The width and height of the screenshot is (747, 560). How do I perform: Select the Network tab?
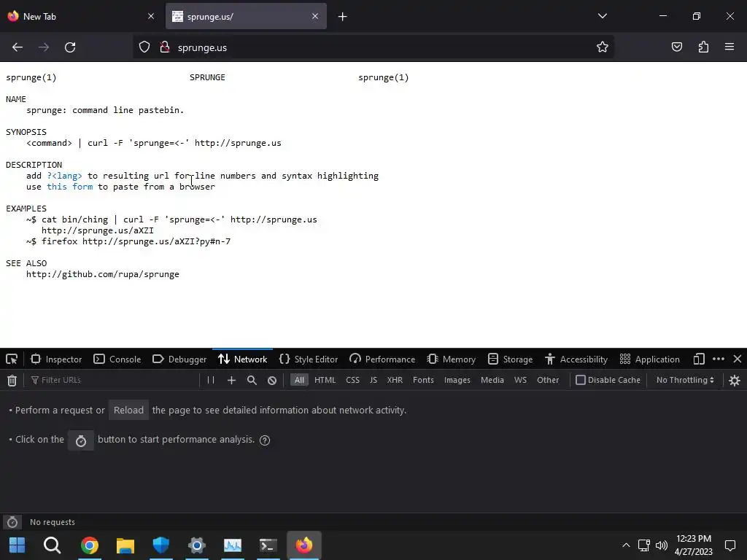click(242, 359)
